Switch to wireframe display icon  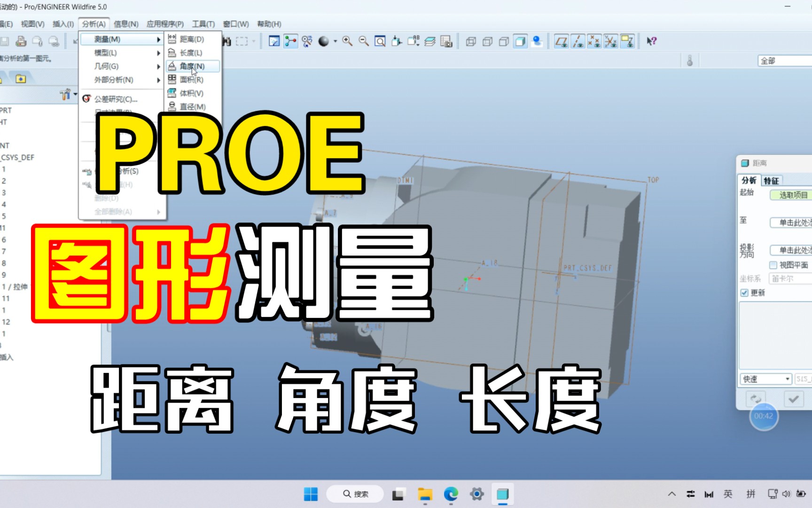click(471, 41)
